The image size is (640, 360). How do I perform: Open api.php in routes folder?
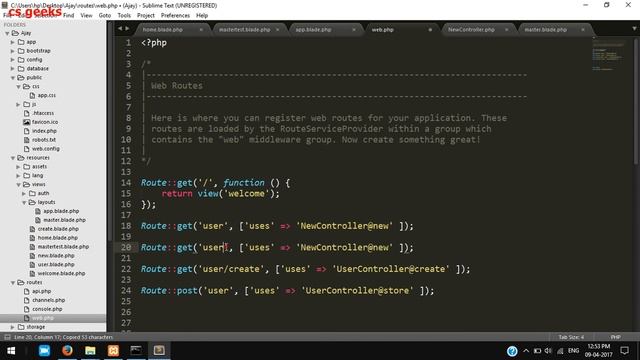41,291
